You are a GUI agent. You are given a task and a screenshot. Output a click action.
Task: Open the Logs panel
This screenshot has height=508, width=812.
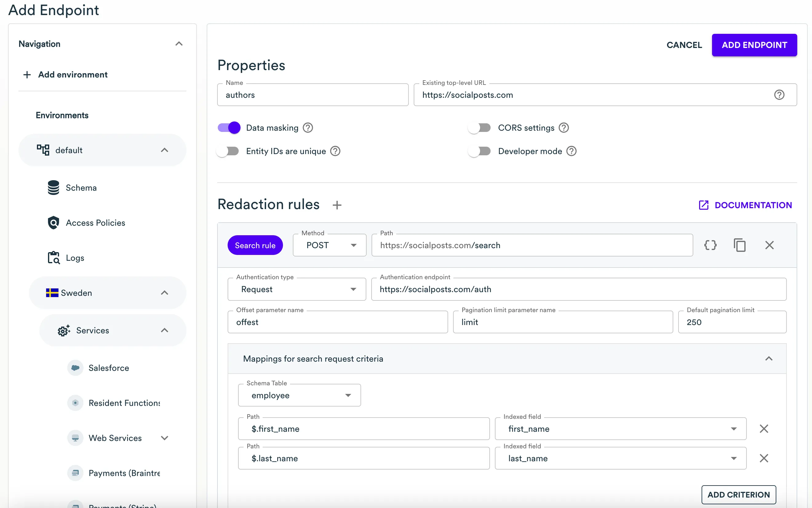coord(74,258)
